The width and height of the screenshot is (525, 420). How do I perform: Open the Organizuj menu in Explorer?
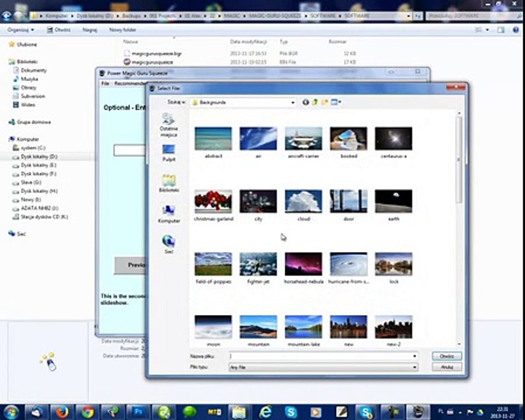[x=20, y=29]
